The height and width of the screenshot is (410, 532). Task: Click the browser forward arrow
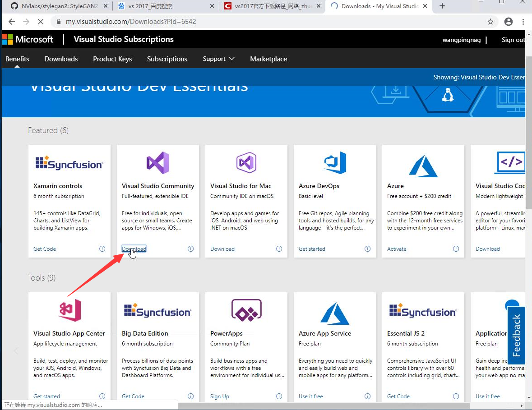pyautogui.click(x=26, y=22)
